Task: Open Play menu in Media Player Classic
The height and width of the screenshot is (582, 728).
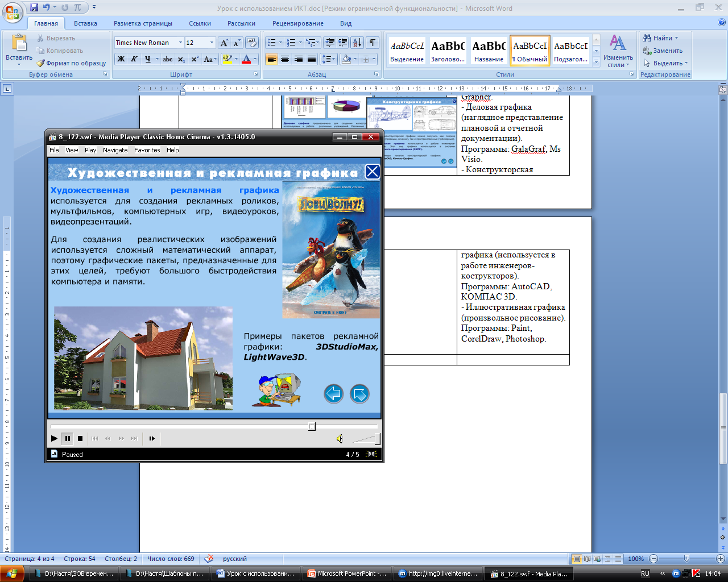Action: (90, 150)
